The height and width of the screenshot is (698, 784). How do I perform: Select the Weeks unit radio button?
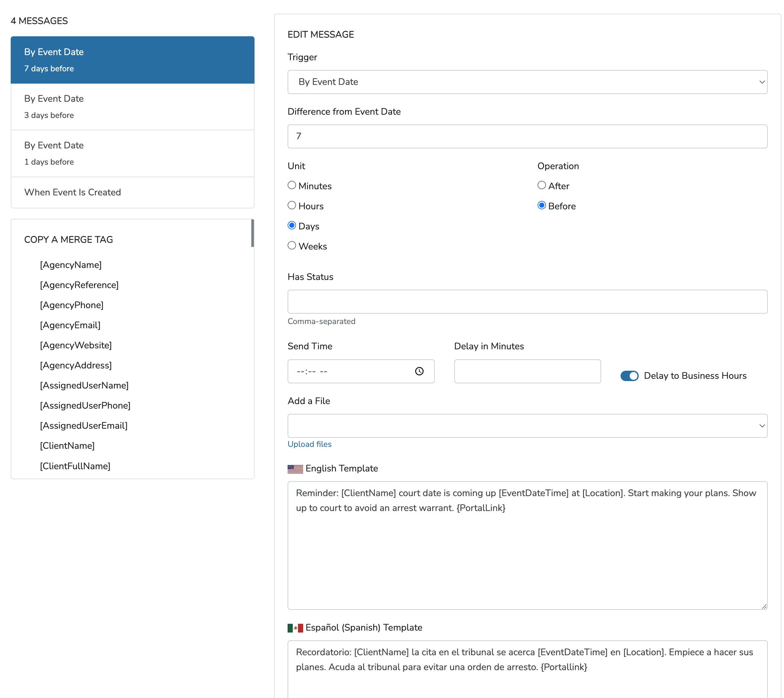coord(292,245)
